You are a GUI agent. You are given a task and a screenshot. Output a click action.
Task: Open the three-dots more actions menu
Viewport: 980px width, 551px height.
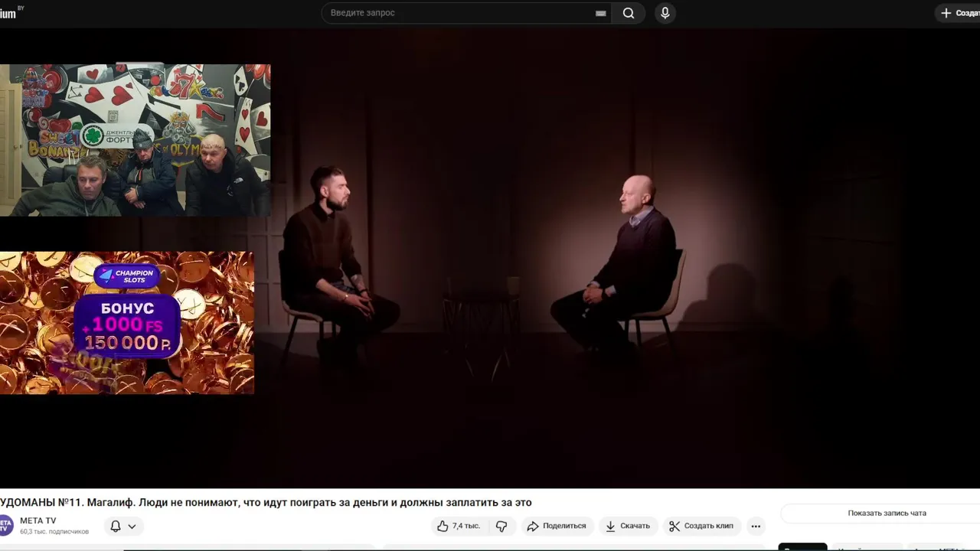(756, 526)
